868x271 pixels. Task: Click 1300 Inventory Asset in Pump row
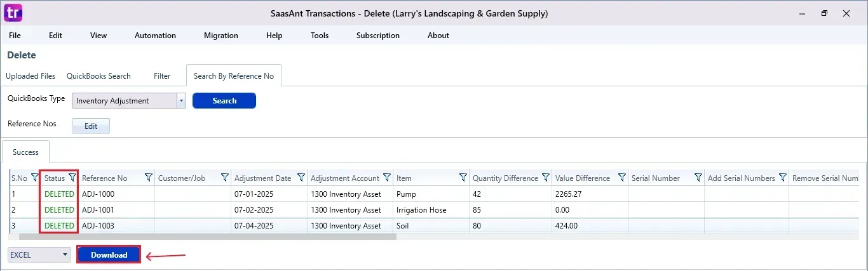tap(351, 194)
